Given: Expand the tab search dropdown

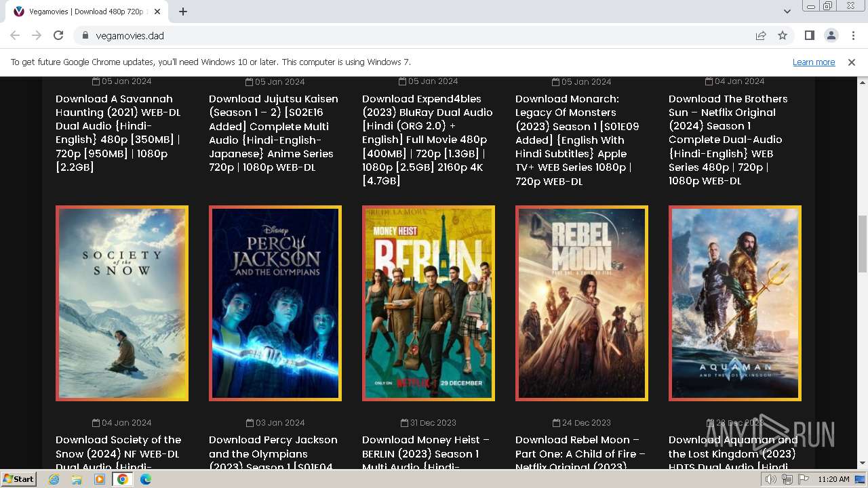Looking at the screenshot, I should (787, 12).
